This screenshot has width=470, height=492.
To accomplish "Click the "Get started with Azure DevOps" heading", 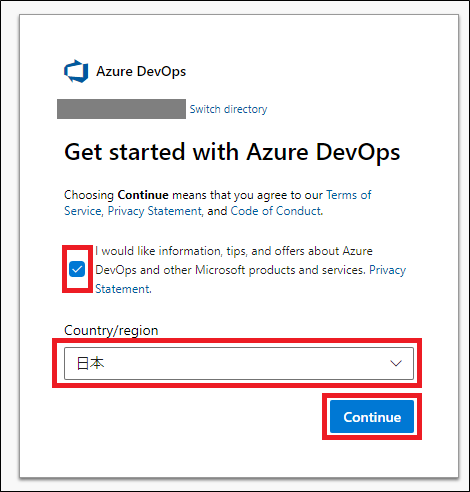I will point(232,152).
